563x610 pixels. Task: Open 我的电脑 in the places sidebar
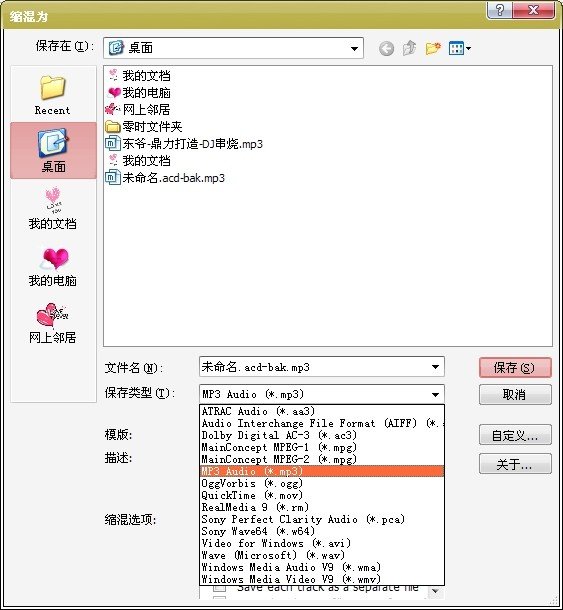pos(53,266)
